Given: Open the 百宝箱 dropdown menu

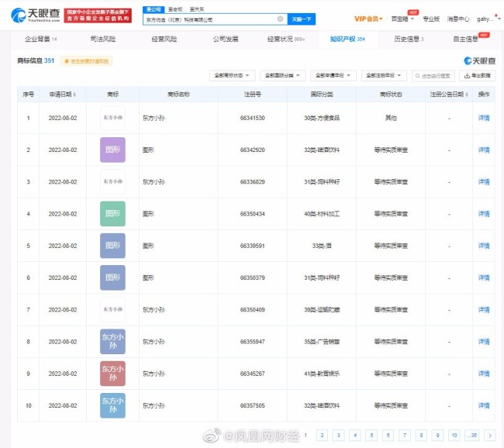Looking at the screenshot, I should (x=402, y=19).
